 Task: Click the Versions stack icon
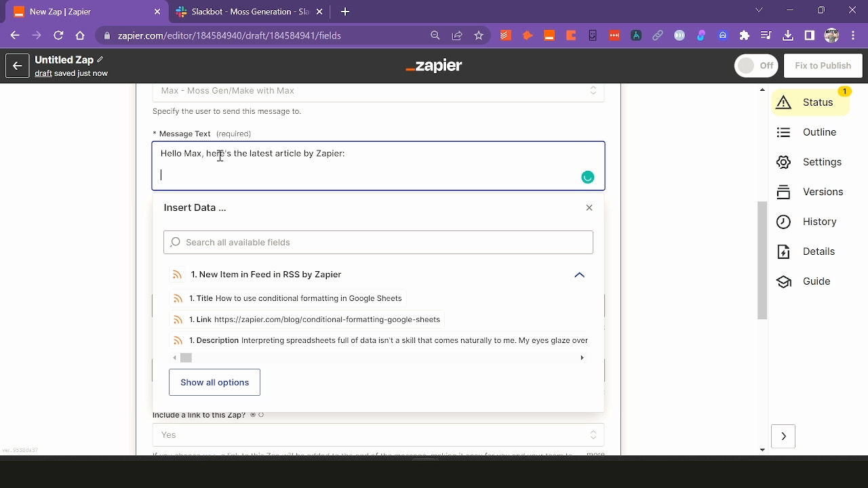[784, 192]
